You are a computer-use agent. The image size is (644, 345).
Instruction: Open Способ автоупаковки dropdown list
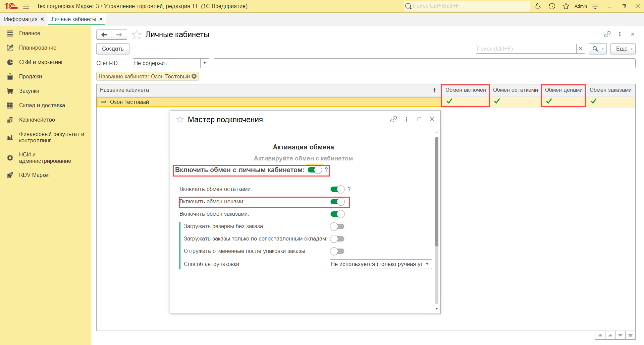pyautogui.click(x=427, y=264)
